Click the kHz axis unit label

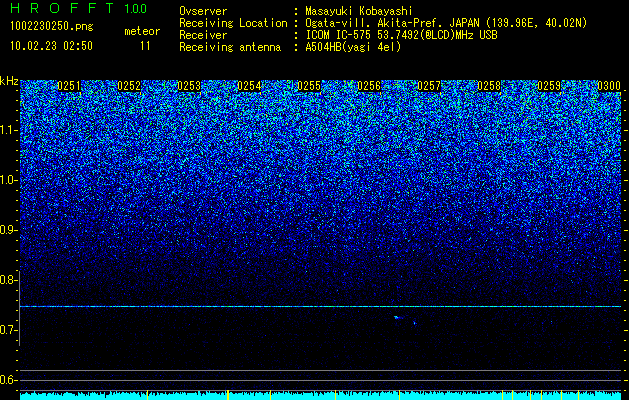pos(9,81)
